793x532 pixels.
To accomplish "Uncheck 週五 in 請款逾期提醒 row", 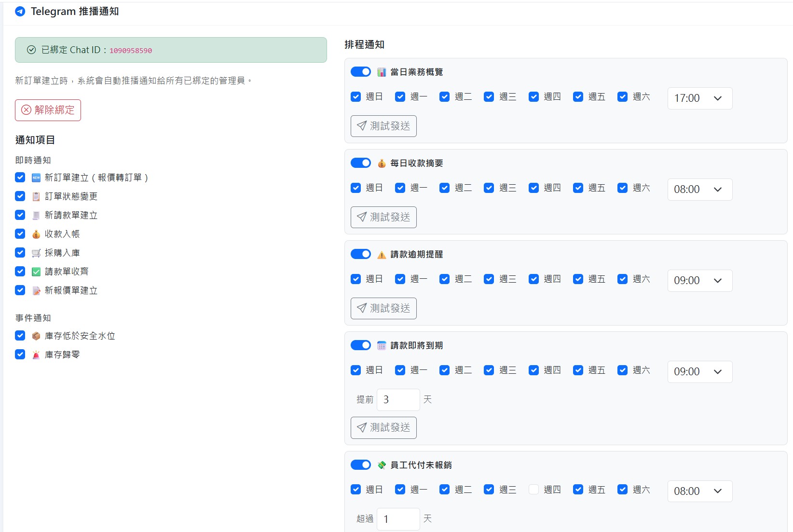I will 578,279.
